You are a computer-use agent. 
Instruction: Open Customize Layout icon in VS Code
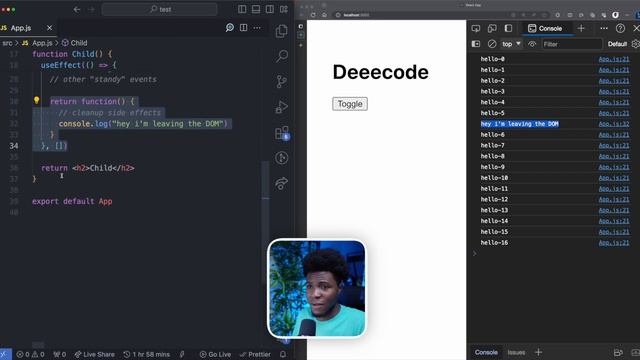pyautogui.click(x=284, y=9)
